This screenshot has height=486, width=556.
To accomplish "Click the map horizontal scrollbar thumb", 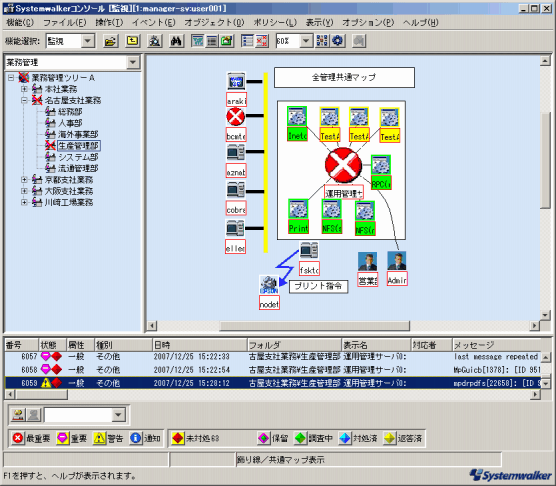I will coord(315,325).
